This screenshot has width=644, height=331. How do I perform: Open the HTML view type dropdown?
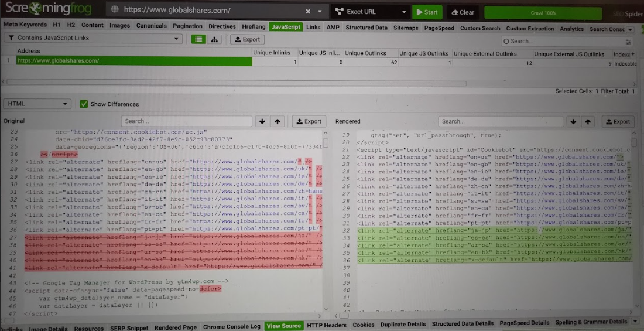point(37,104)
